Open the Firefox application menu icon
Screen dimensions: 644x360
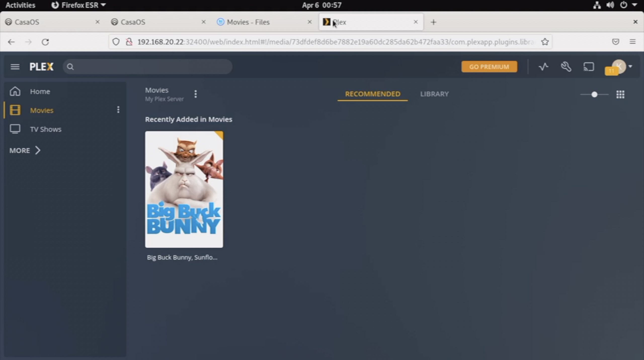coord(632,42)
